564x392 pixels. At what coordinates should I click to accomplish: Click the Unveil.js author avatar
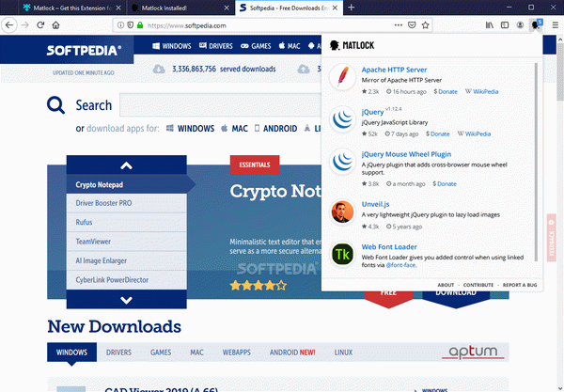342,212
